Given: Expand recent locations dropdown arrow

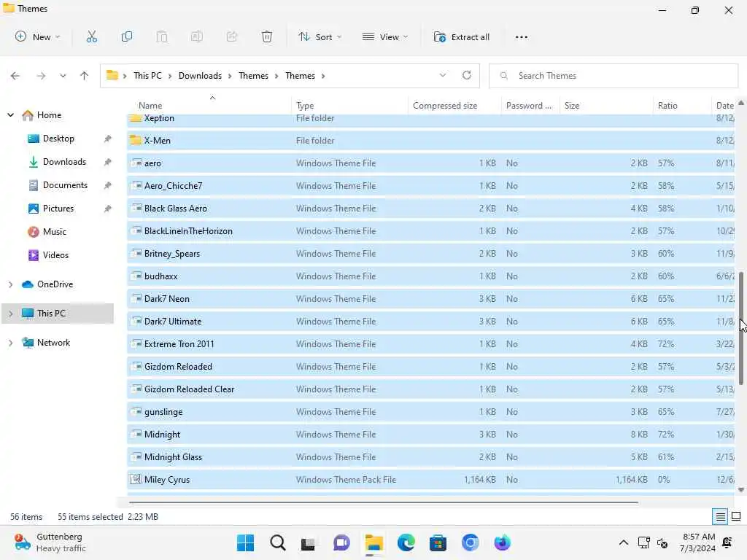Looking at the screenshot, I should point(63,76).
